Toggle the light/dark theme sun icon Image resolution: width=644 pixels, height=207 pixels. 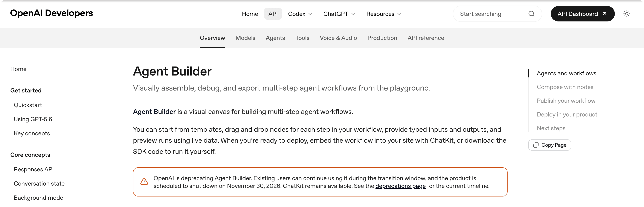pos(627,14)
